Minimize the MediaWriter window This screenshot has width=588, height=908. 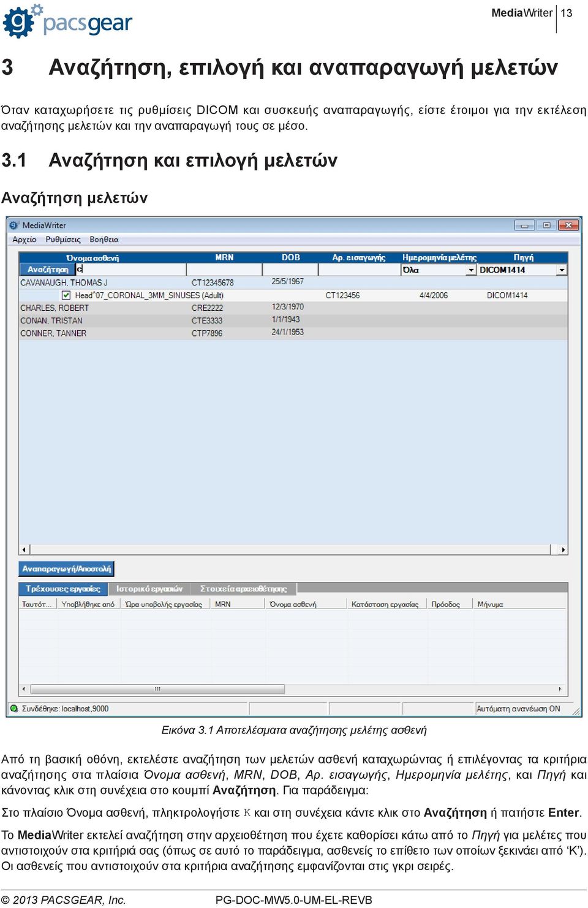pyautogui.click(x=524, y=225)
